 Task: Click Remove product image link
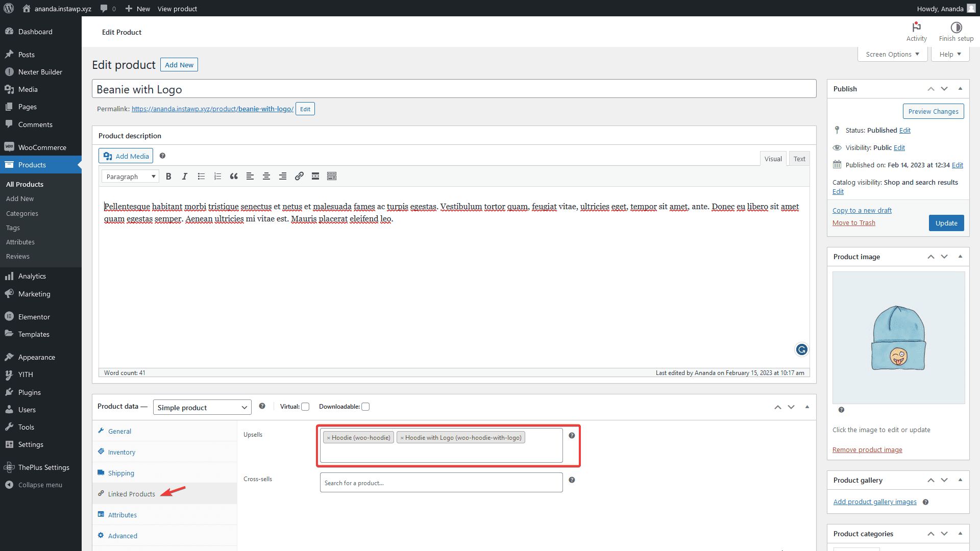[x=867, y=449]
